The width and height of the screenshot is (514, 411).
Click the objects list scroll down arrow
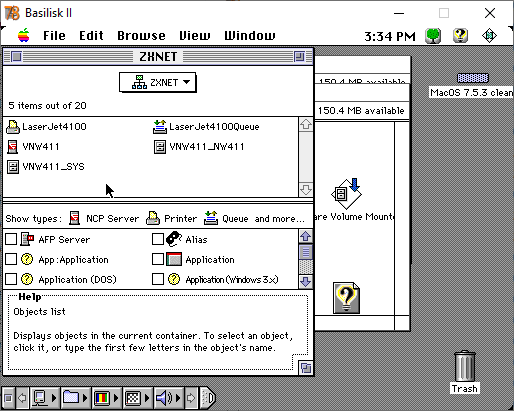306,190
